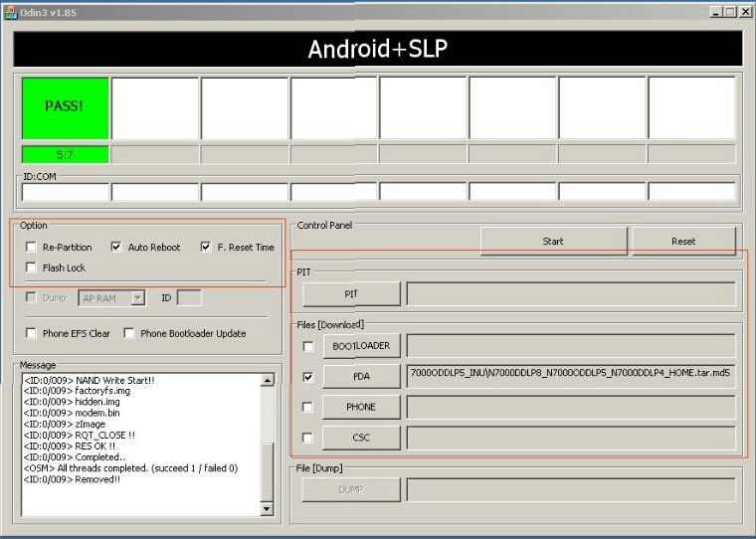This screenshot has width=756, height=539.
Task: Click the ID field beside Dump
Action: tap(189, 297)
